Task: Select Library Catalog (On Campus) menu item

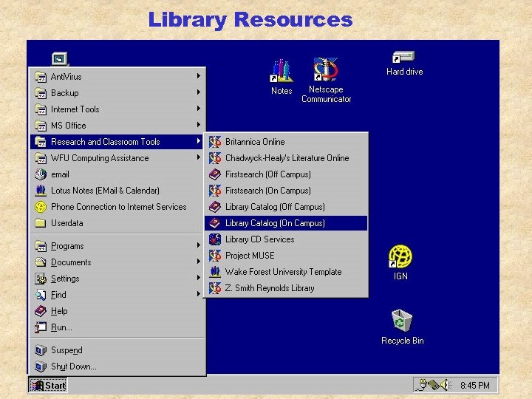Action: [286, 223]
